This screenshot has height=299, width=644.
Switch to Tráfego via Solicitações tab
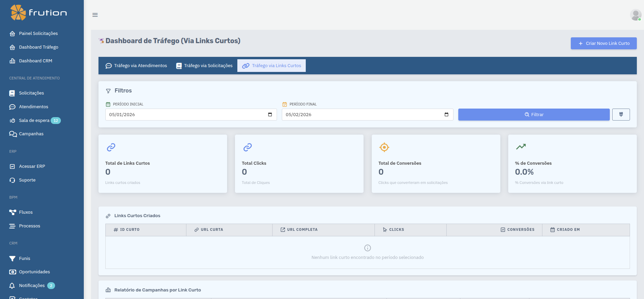point(204,66)
